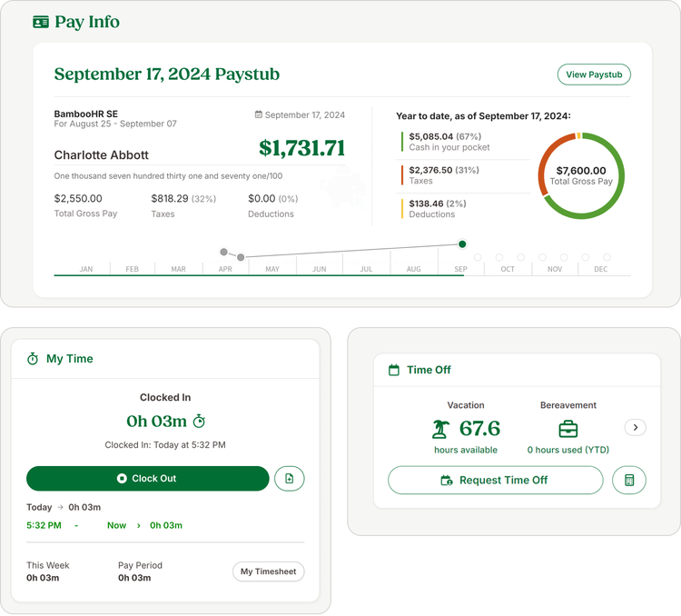This screenshot has height=616, width=681.
Task: Click the This Week 0h 03m total
Action: (x=43, y=578)
